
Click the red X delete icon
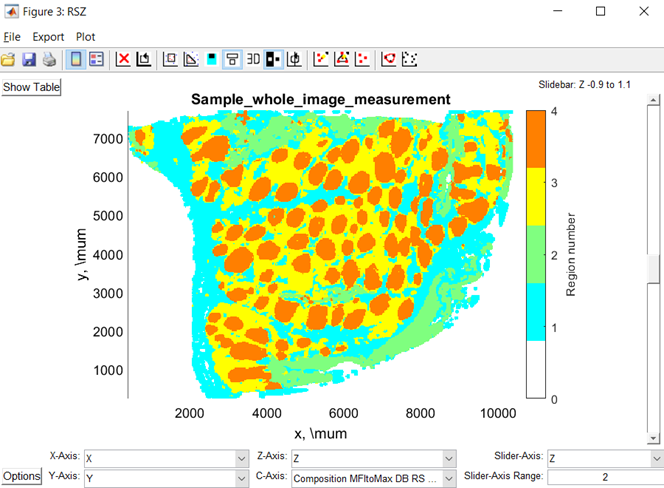click(123, 59)
